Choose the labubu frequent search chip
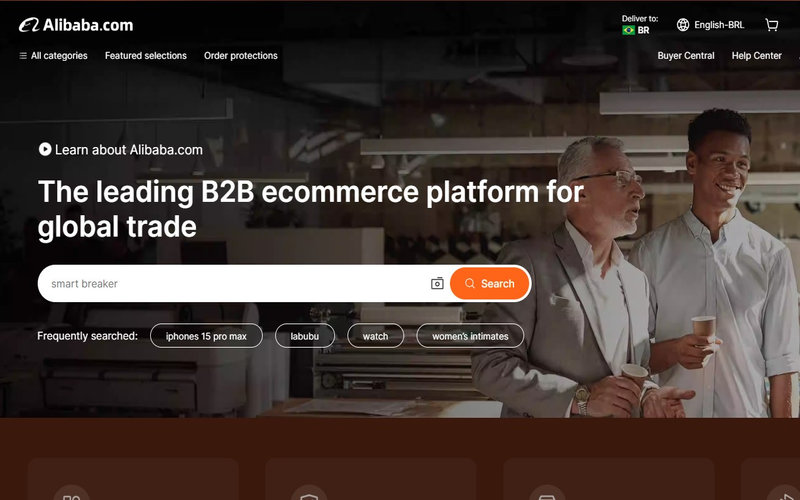Viewport: 800px width, 500px height. 305,336
